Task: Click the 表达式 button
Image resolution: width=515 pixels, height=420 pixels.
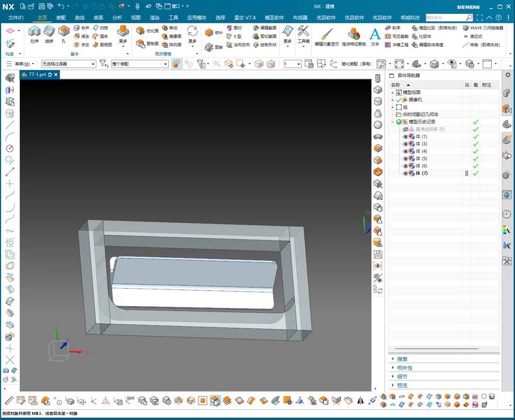Action: click(x=476, y=36)
